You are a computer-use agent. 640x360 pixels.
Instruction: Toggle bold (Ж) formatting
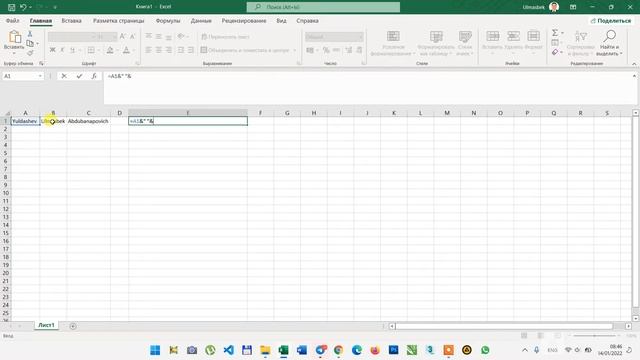click(52, 50)
